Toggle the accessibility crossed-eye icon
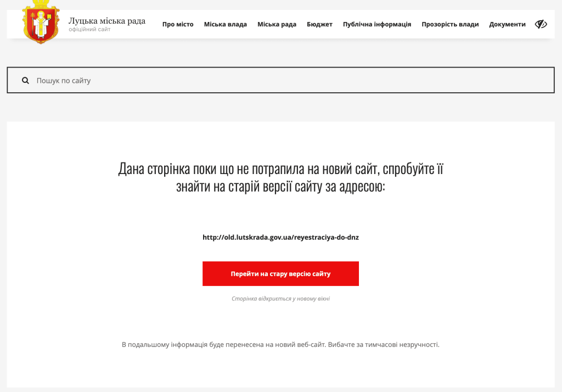This screenshot has height=392, width=562. pyautogui.click(x=541, y=24)
